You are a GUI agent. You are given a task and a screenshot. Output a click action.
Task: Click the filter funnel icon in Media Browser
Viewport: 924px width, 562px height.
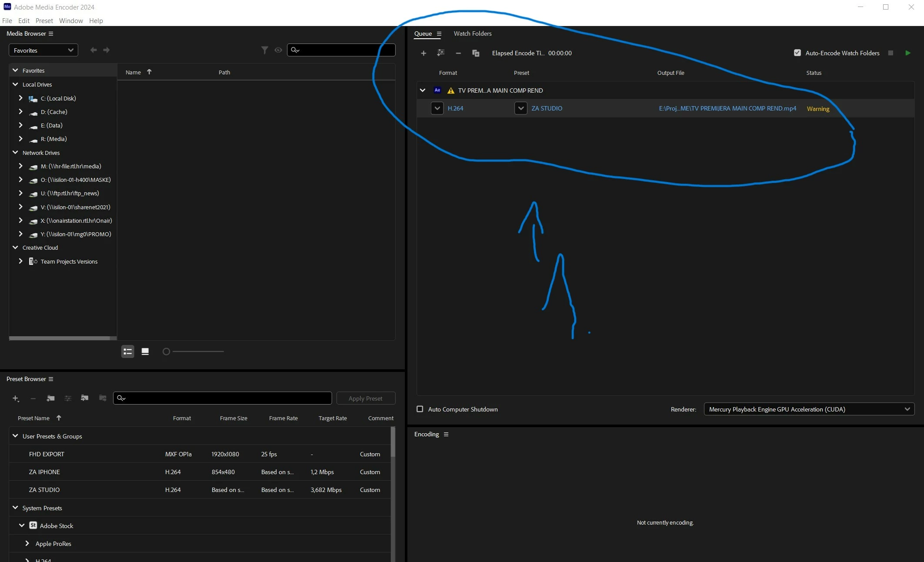pyautogui.click(x=264, y=50)
